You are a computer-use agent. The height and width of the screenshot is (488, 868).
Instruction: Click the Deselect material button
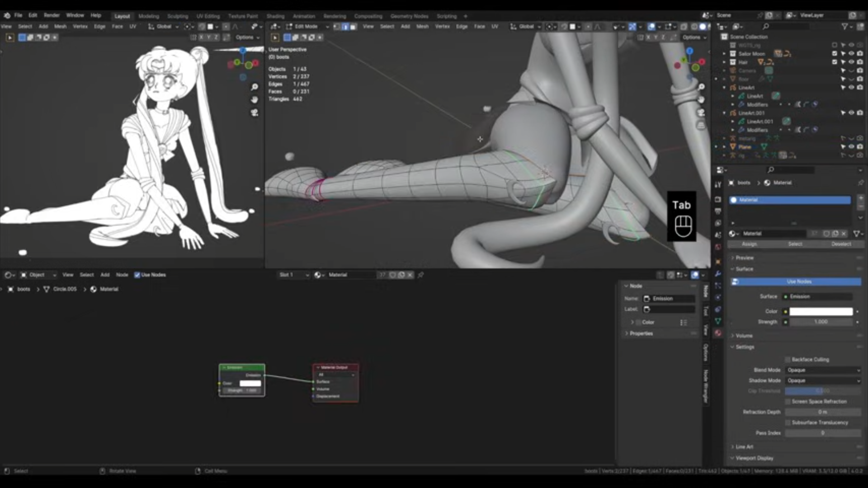841,244
